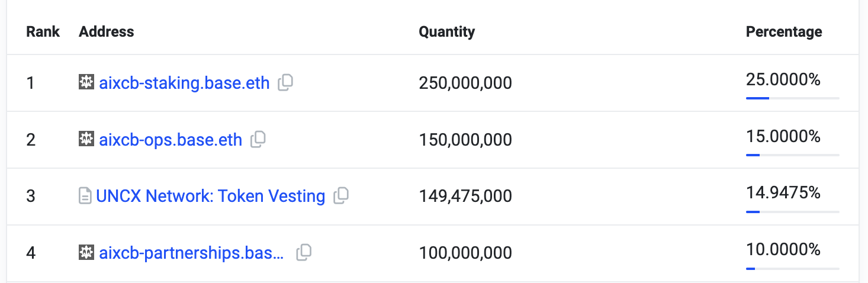Click the 25.0000% percentage progress bar
The height and width of the screenshot is (283, 868).
pyautogui.click(x=793, y=98)
